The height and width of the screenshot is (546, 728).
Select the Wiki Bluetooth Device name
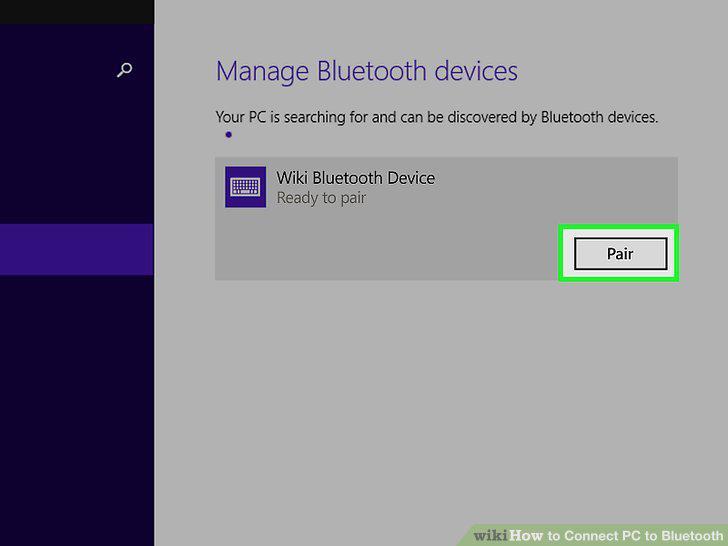(x=356, y=178)
